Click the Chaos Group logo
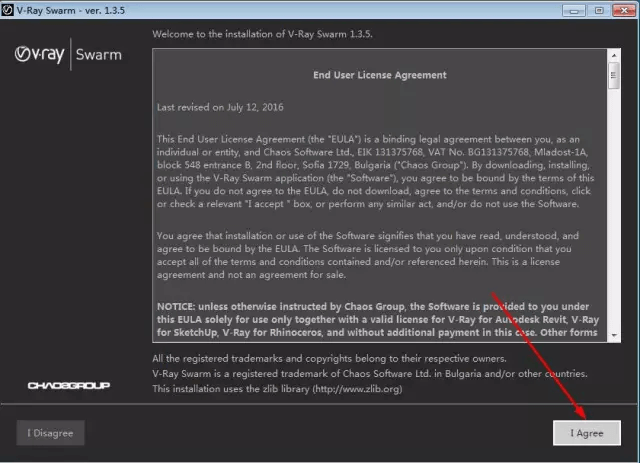This screenshot has height=463, width=640. pos(69,385)
